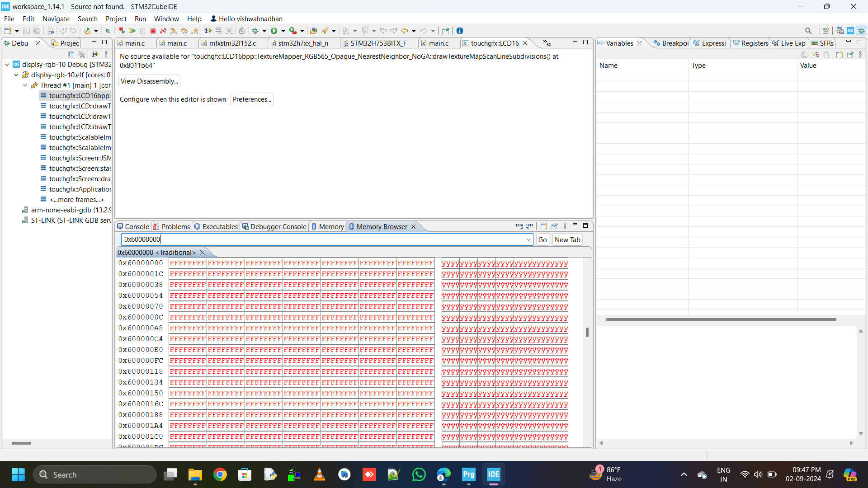Screen dimensions: 868x488
Task: Expand the Run button dropdown arrow
Action: click(283, 31)
